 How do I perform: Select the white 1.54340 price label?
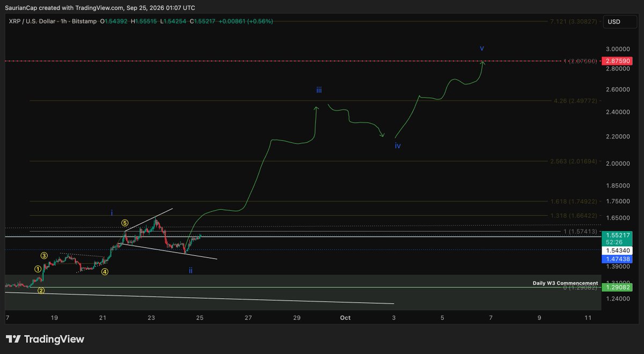click(617, 250)
